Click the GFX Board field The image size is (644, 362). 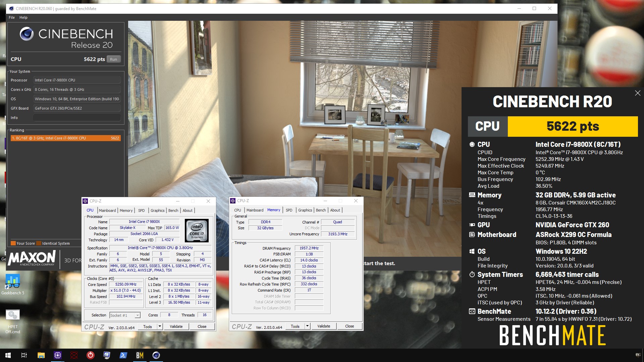point(77,108)
